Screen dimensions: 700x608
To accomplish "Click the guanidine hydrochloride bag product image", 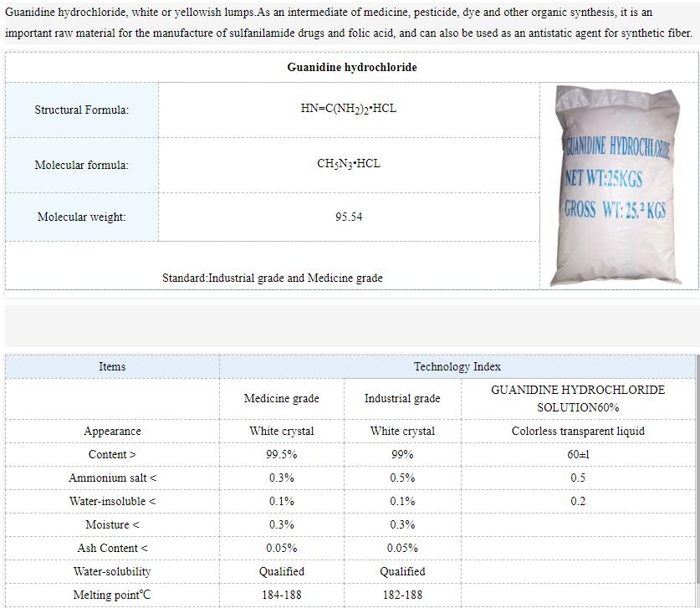I will (617, 186).
